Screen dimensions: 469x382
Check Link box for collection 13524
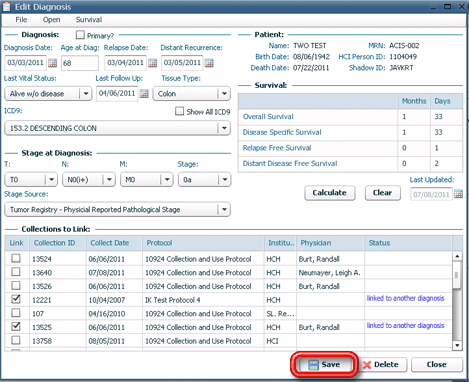point(16,258)
